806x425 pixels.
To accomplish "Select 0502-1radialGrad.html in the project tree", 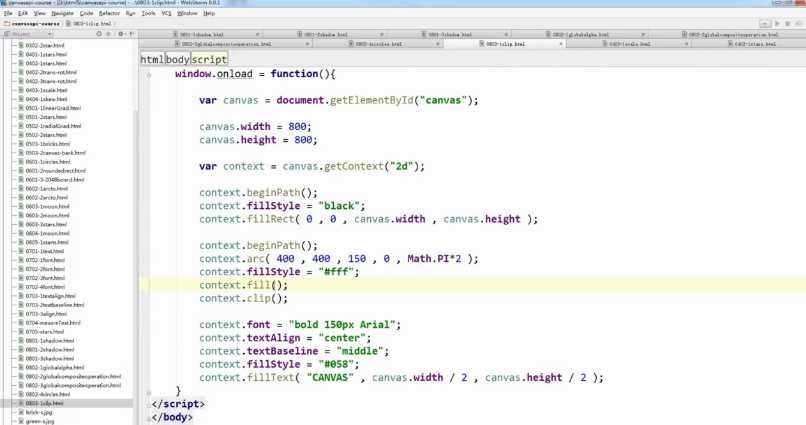I will [53, 126].
